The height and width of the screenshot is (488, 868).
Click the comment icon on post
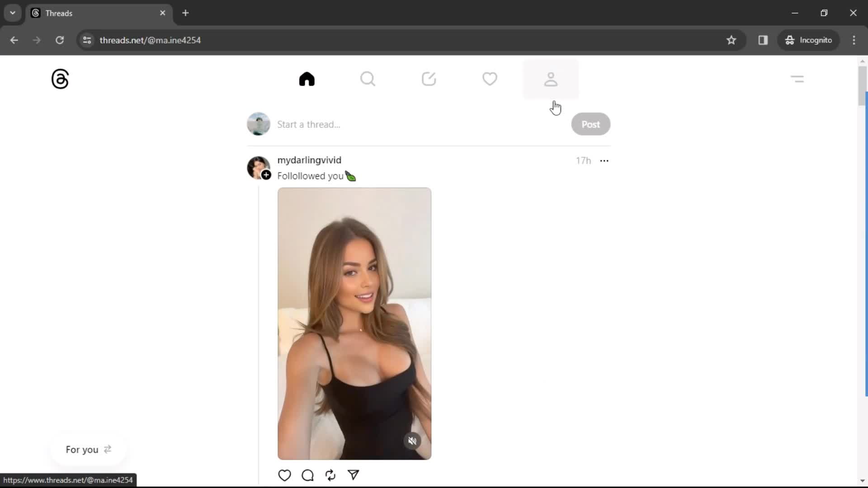coord(307,475)
